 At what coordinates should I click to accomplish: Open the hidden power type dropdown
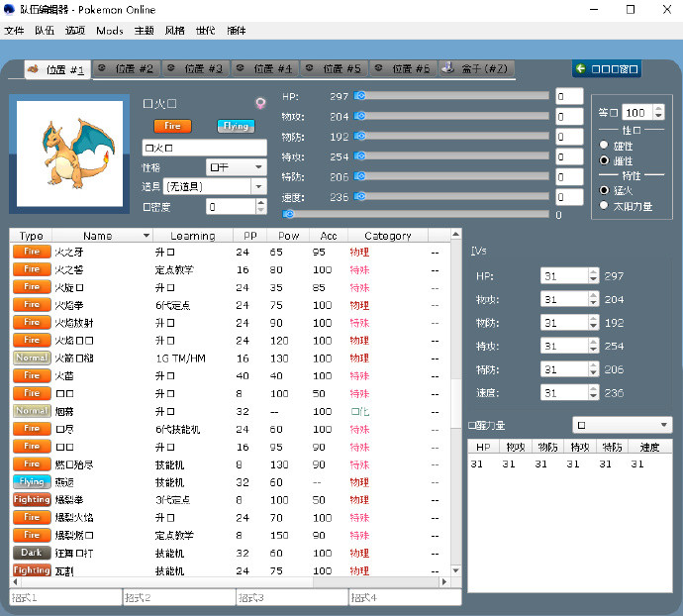[622, 425]
